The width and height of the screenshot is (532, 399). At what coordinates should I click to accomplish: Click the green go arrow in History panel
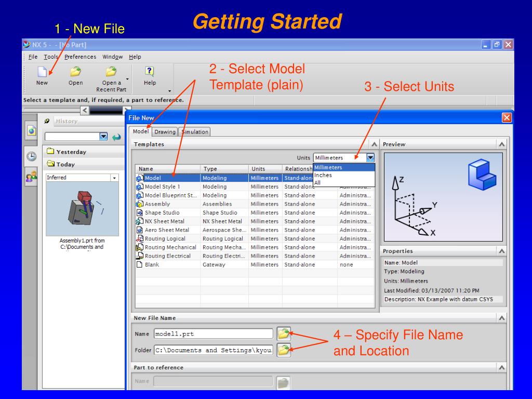coord(116,137)
